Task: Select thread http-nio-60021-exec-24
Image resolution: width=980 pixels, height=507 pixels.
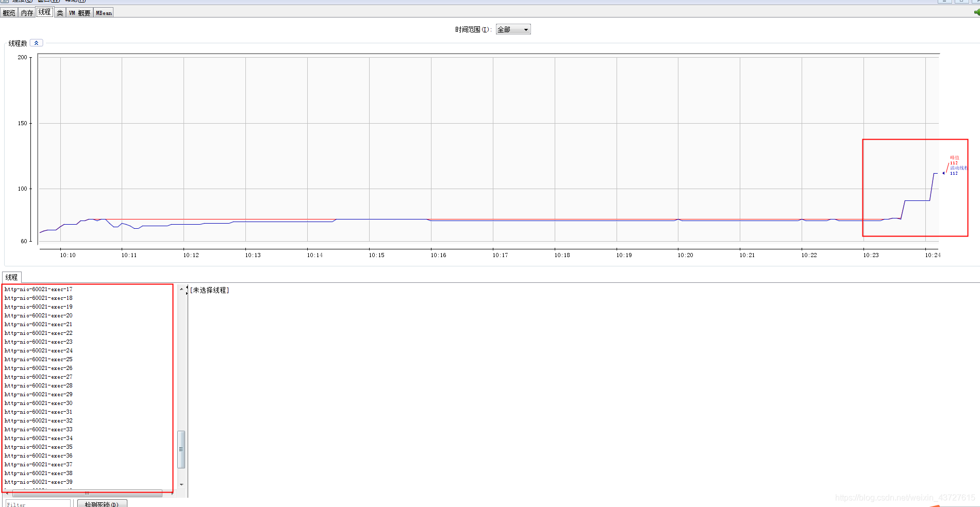Action: click(x=39, y=350)
